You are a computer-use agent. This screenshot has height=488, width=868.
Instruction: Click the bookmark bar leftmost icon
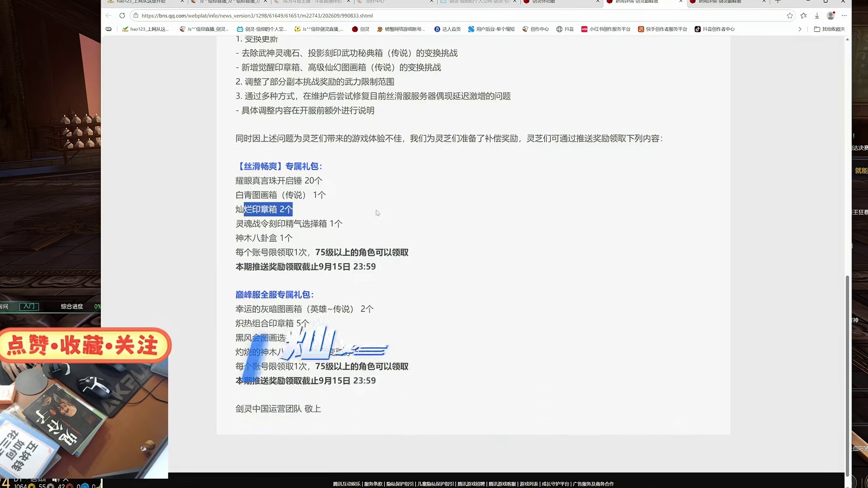tap(109, 29)
